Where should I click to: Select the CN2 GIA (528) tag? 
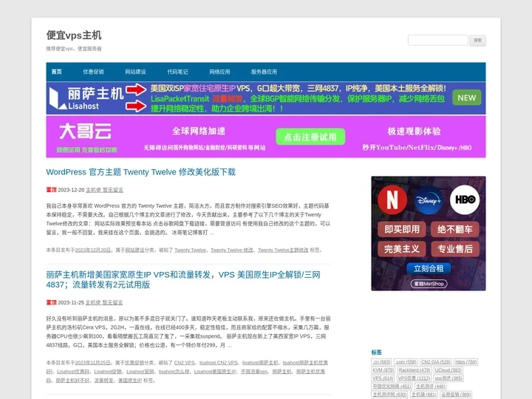tap(436, 362)
